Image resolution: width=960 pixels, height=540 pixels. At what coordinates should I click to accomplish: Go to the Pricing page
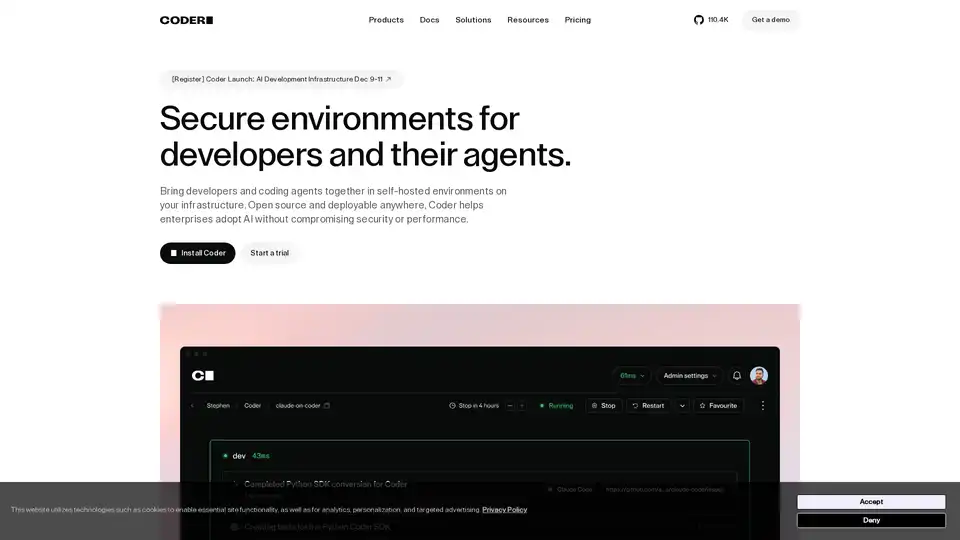pyautogui.click(x=577, y=20)
